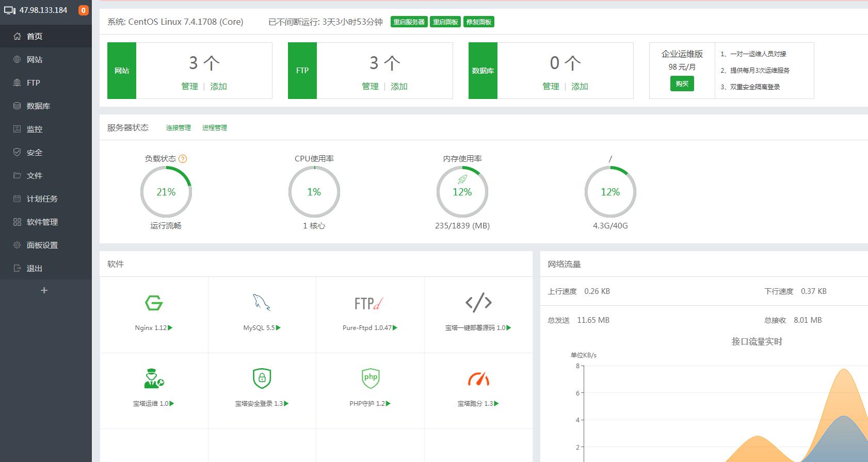Click the 重启面板 button
The width and height of the screenshot is (868, 462).
(x=445, y=22)
